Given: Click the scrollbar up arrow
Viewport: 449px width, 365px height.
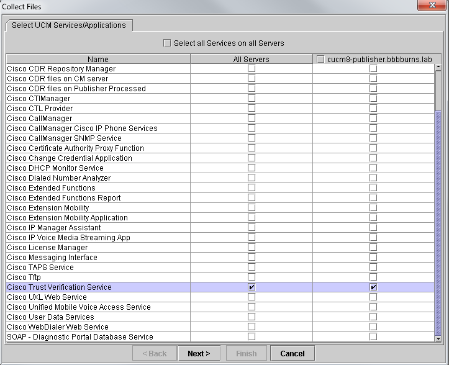Looking at the screenshot, I should pyautogui.click(x=438, y=67).
